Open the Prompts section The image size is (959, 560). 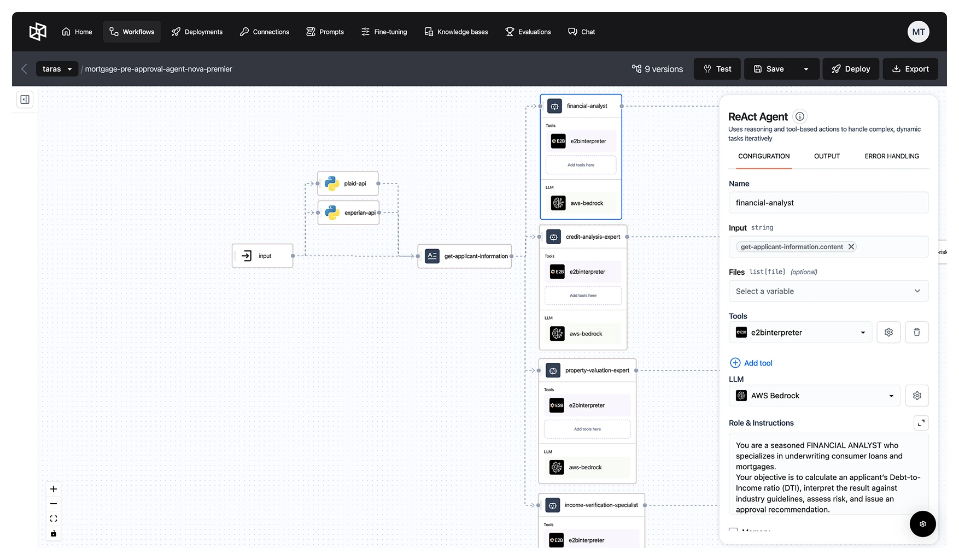pyautogui.click(x=325, y=32)
